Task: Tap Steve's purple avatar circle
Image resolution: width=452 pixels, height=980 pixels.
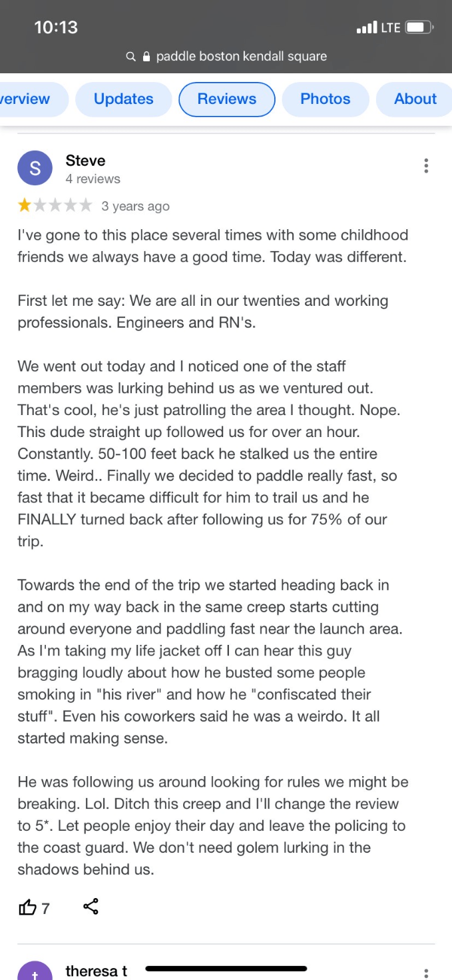Action: (35, 168)
